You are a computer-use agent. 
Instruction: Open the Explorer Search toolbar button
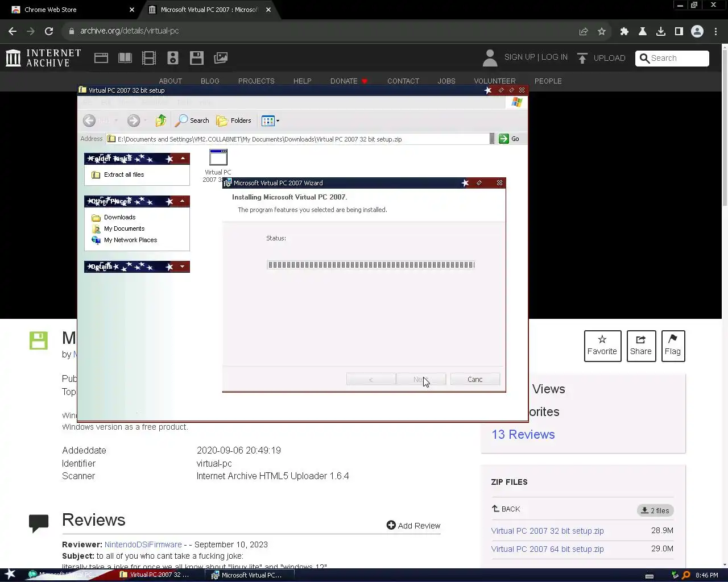point(192,120)
